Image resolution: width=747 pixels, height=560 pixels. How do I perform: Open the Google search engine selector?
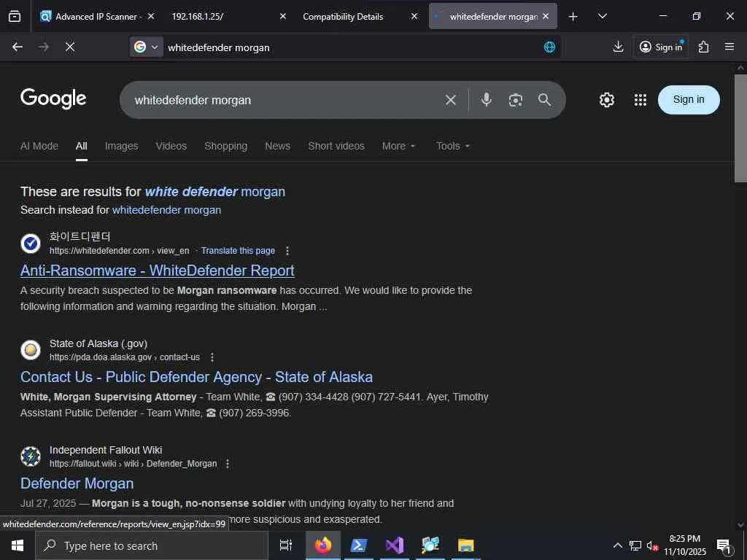click(x=146, y=47)
